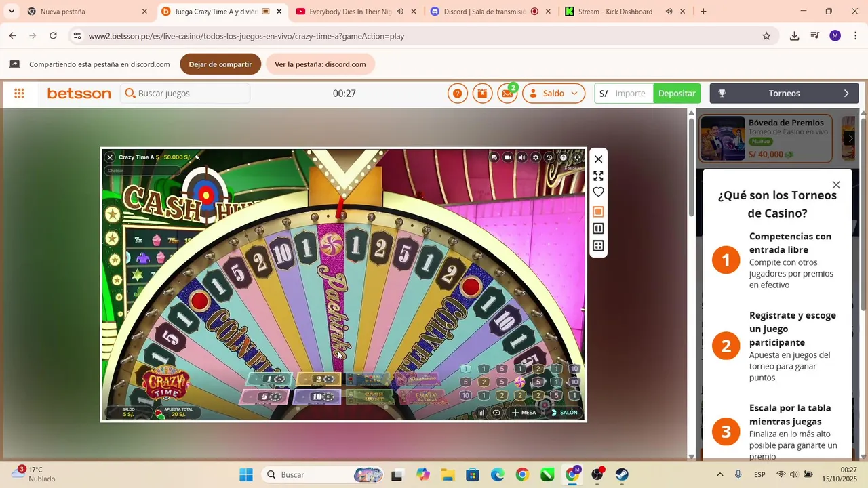The image size is (868, 488).
Task: Open the game history clock icon
Action: coord(549,157)
